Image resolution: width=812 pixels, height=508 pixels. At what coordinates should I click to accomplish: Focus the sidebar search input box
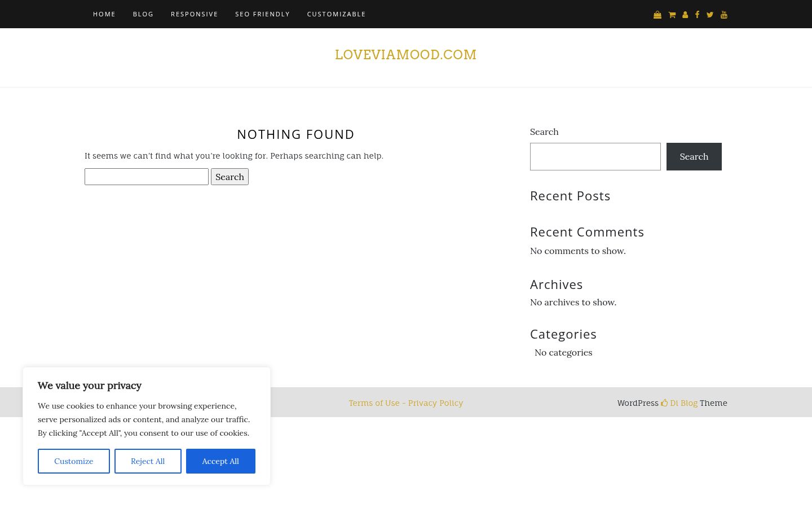click(x=595, y=156)
